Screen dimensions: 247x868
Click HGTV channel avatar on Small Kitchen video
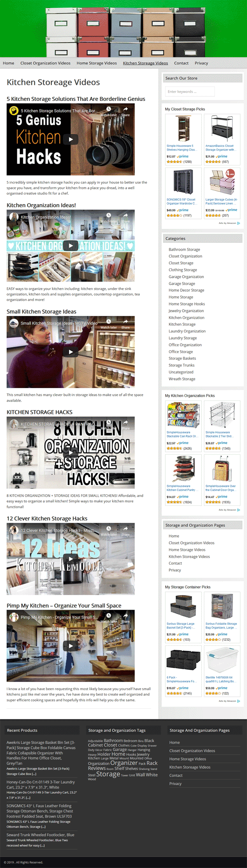click(14, 323)
